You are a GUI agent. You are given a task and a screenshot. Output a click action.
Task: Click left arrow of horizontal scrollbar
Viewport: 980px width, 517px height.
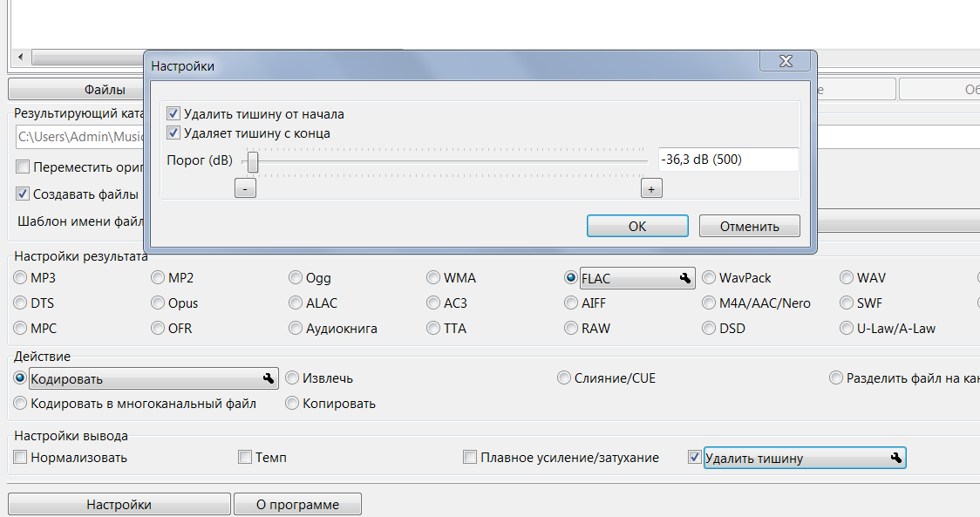tap(21, 58)
